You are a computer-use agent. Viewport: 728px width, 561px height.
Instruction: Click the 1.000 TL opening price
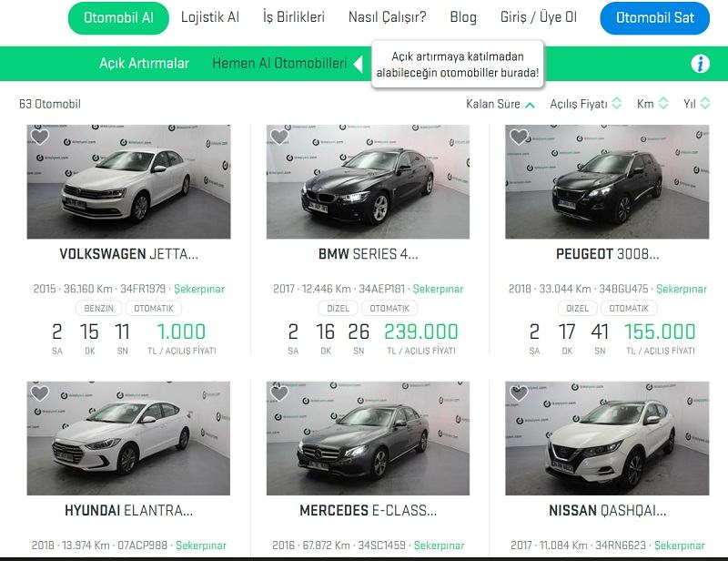coord(181,331)
